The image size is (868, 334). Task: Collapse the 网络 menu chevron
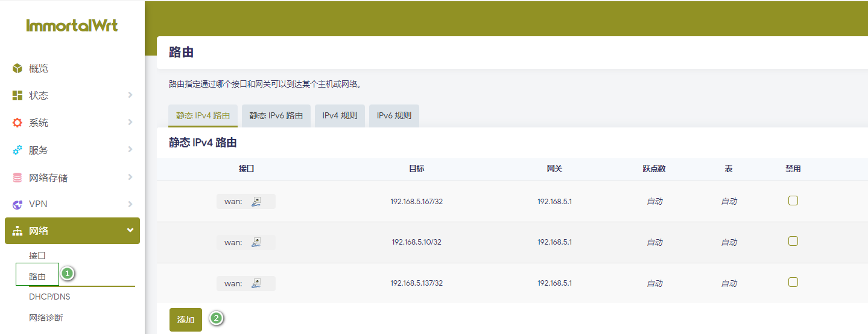(130, 230)
